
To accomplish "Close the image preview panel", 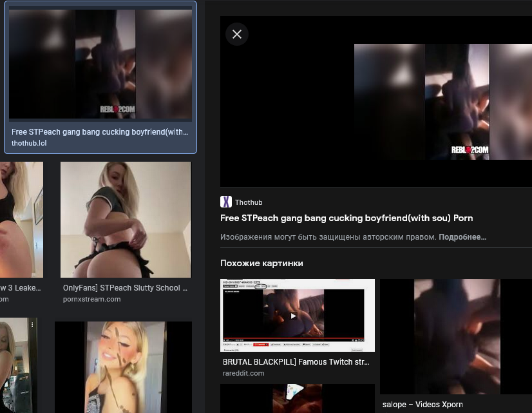I will click(x=237, y=34).
